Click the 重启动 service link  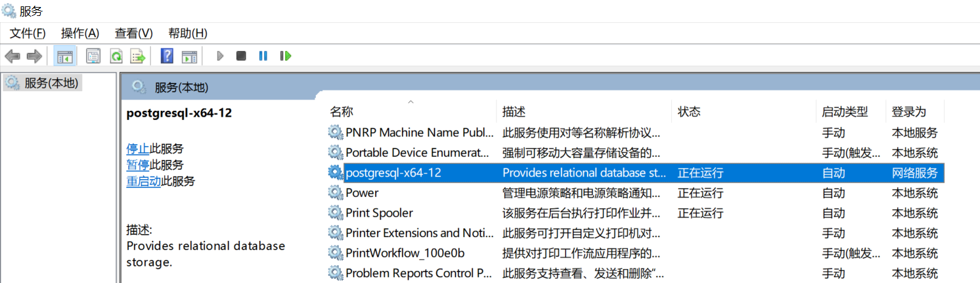coord(144,181)
